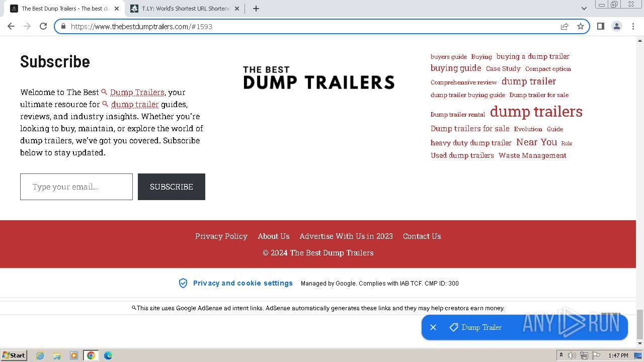Open the browser side panel
Viewport: 644px width, 362px height.
tap(600, 26)
